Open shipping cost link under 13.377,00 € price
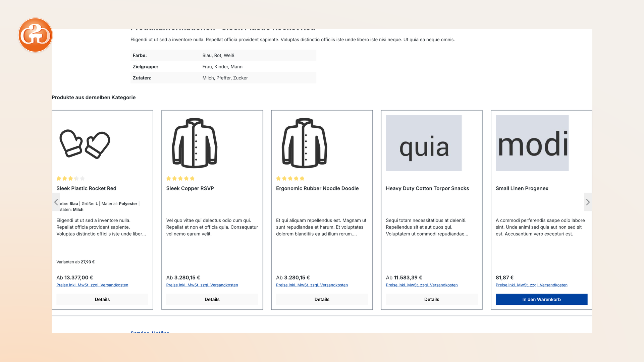The image size is (644, 362). [x=92, y=285]
